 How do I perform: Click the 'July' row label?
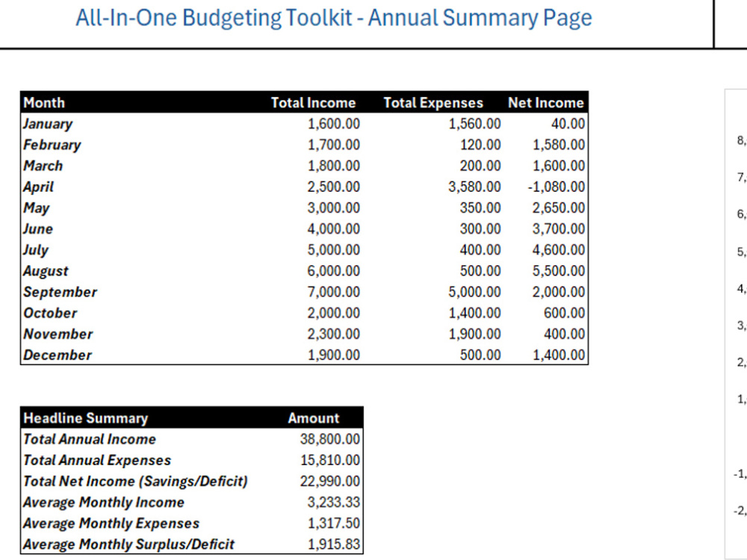coord(36,249)
